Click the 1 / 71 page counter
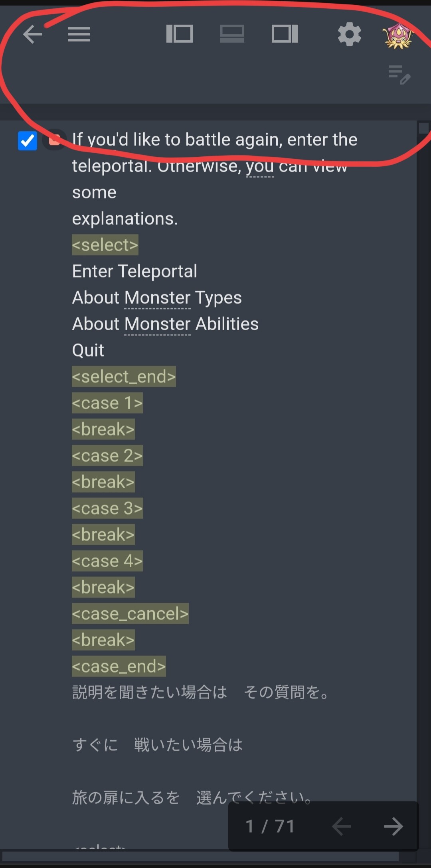 click(270, 826)
